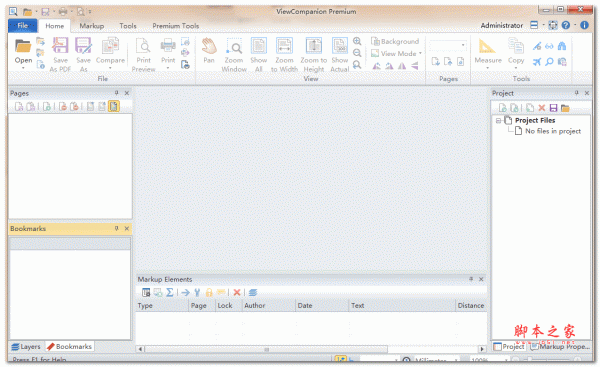The image size is (600, 367).
Task: Click the Markup Elements scroll right arrow
Action: tap(482, 349)
